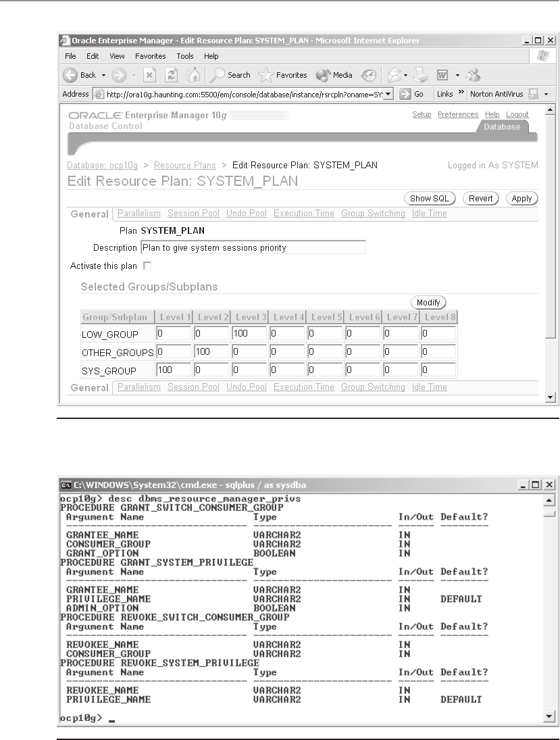560x740 pixels.
Task: Click the cmd.exe window title icon
Action: [x=66, y=485]
